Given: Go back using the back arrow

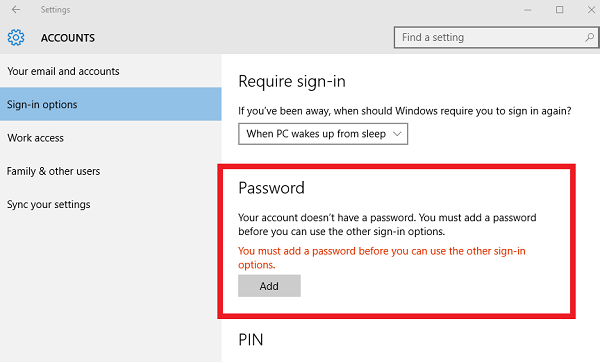Looking at the screenshot, I should [x=16, y=10].
